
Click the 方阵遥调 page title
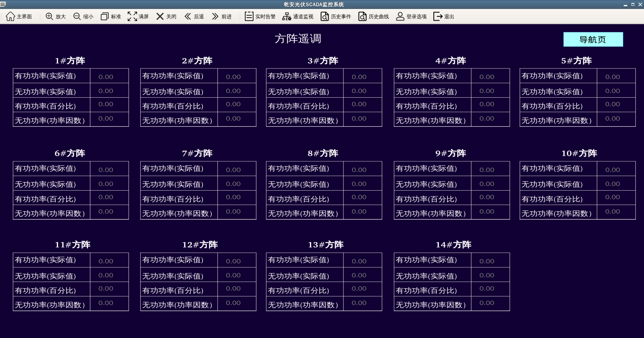click(298, 39)
